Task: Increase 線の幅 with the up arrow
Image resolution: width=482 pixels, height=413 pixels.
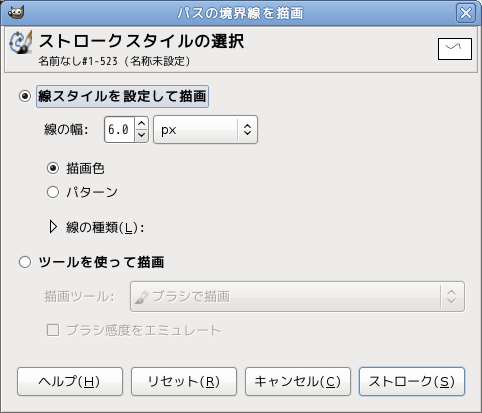Action: click(142, 124)
